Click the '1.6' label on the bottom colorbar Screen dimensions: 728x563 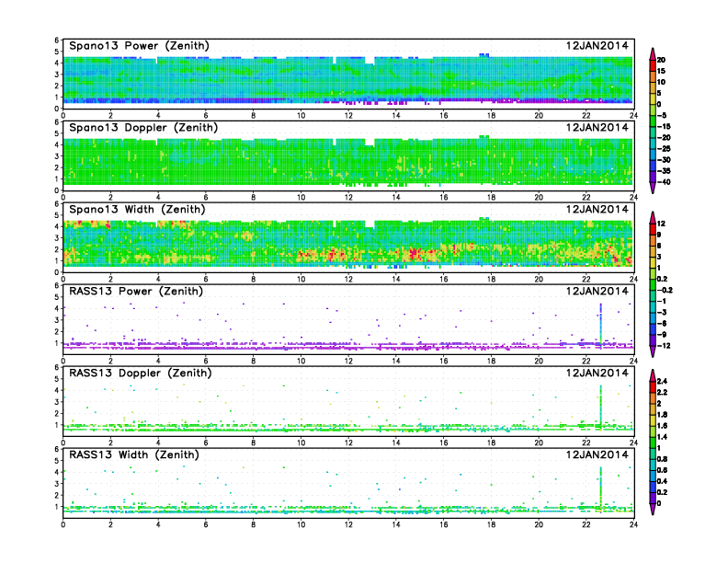tap(662, 426)
